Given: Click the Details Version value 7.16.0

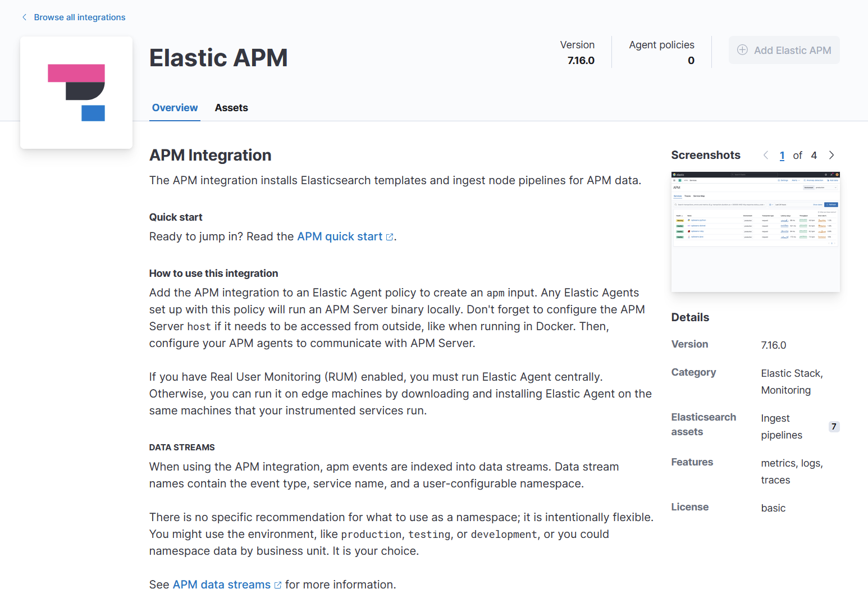Looking at the screenshot, I should tap(774, 345).
